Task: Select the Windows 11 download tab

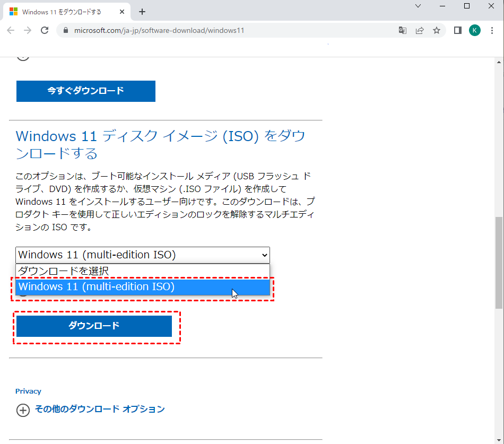Action: tap(67, 12)
